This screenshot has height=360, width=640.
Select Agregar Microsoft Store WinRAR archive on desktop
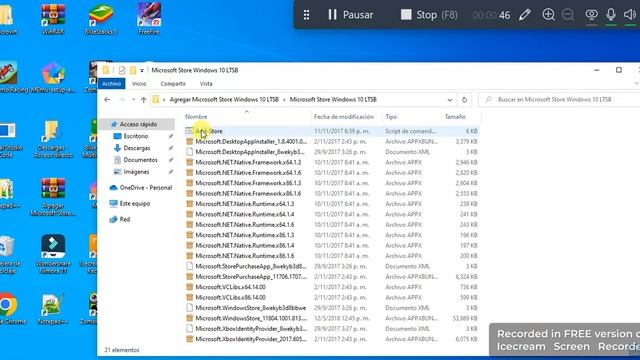click(53, 197)
